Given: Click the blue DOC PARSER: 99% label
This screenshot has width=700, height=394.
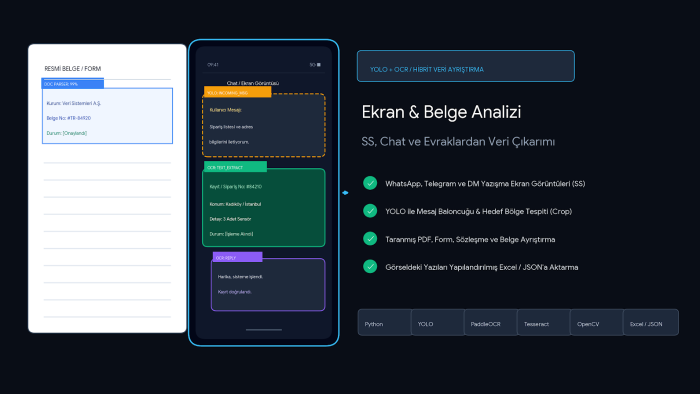Looking at the screenshot, I should click(73, 84).
